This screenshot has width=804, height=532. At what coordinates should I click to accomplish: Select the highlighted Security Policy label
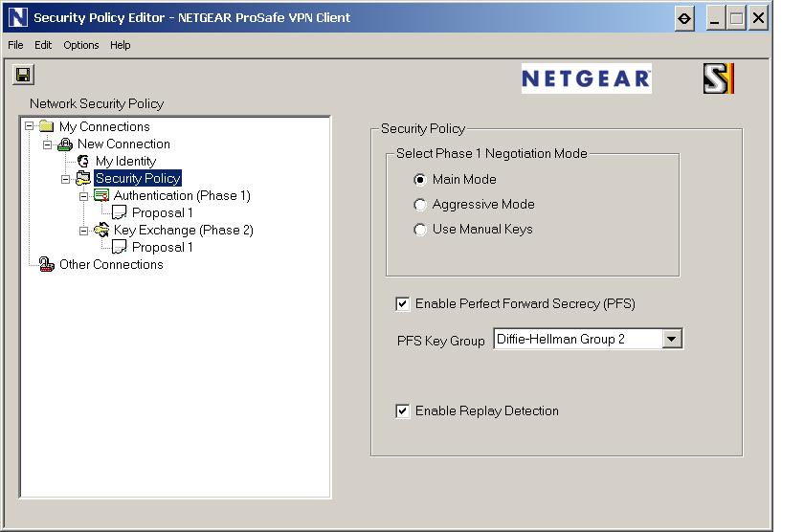pos(138,178)
